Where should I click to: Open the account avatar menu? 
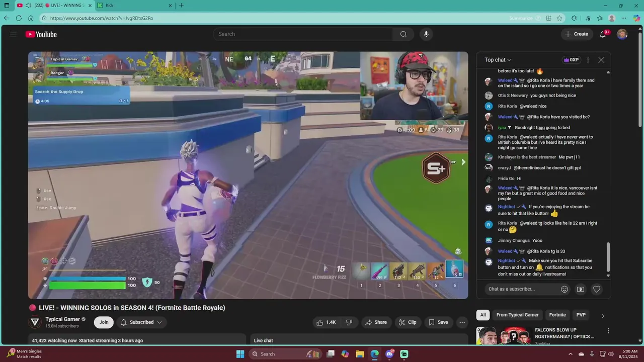[622, 34]
